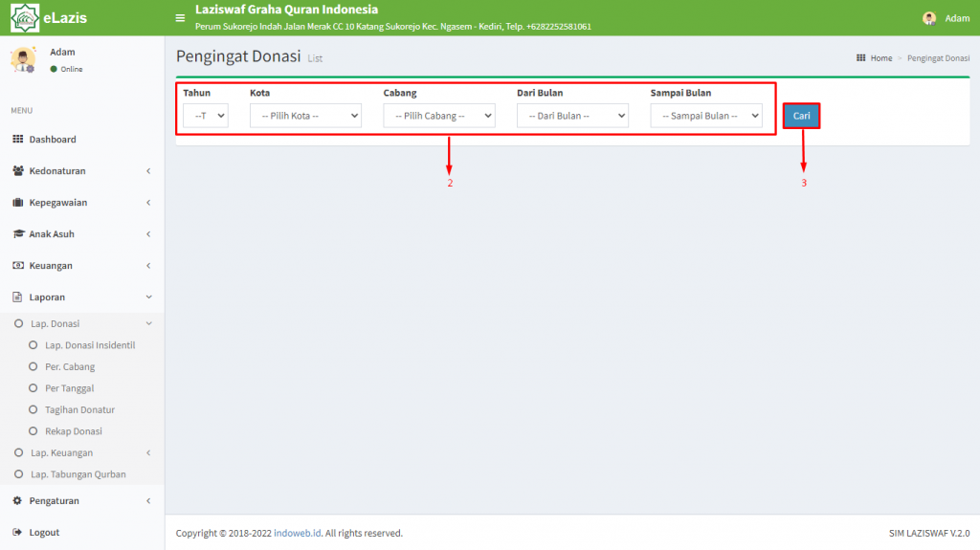Expand the Lap. Keuangan submenu

[82, 452]
